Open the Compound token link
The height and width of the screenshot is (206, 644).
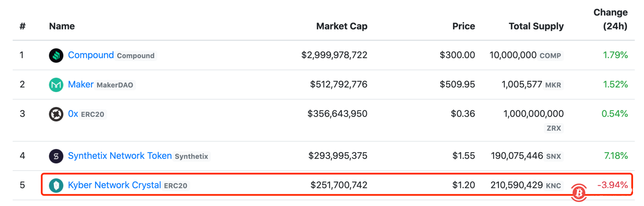[x=91, y=55]
